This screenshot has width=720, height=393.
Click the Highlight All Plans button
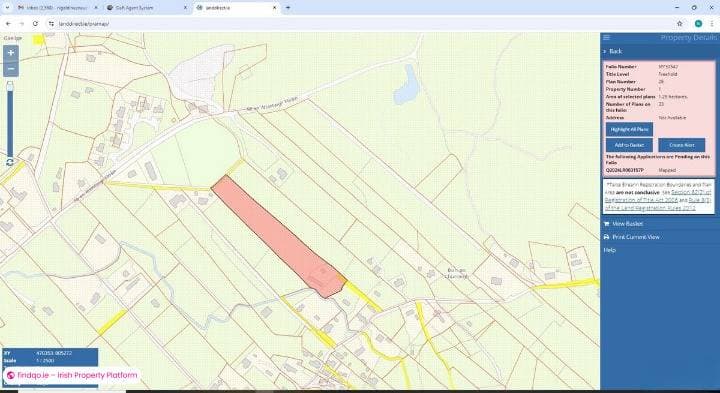629,129
